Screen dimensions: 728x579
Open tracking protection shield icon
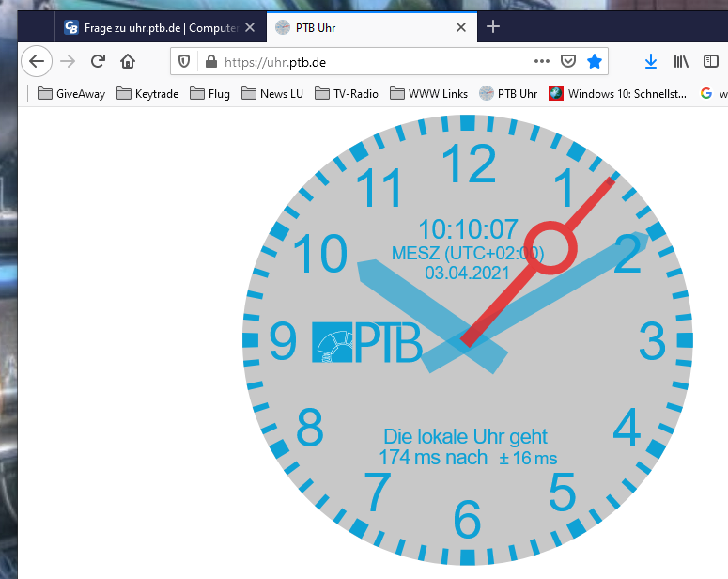[x=184, y=61]
